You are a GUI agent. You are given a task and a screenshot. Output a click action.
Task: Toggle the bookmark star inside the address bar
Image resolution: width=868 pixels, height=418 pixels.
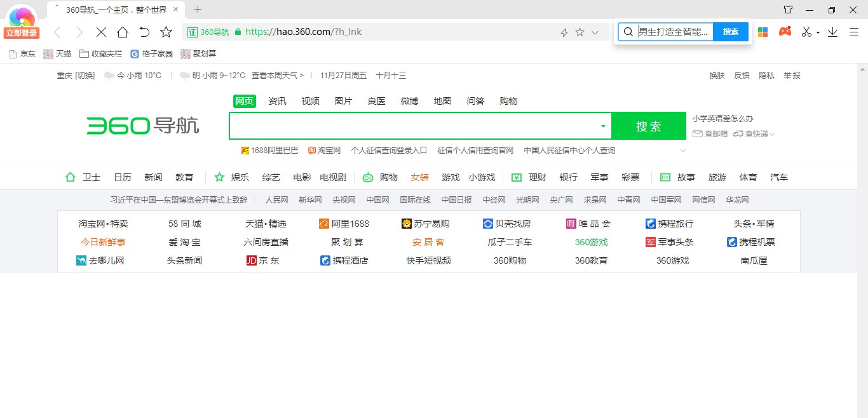580,32
